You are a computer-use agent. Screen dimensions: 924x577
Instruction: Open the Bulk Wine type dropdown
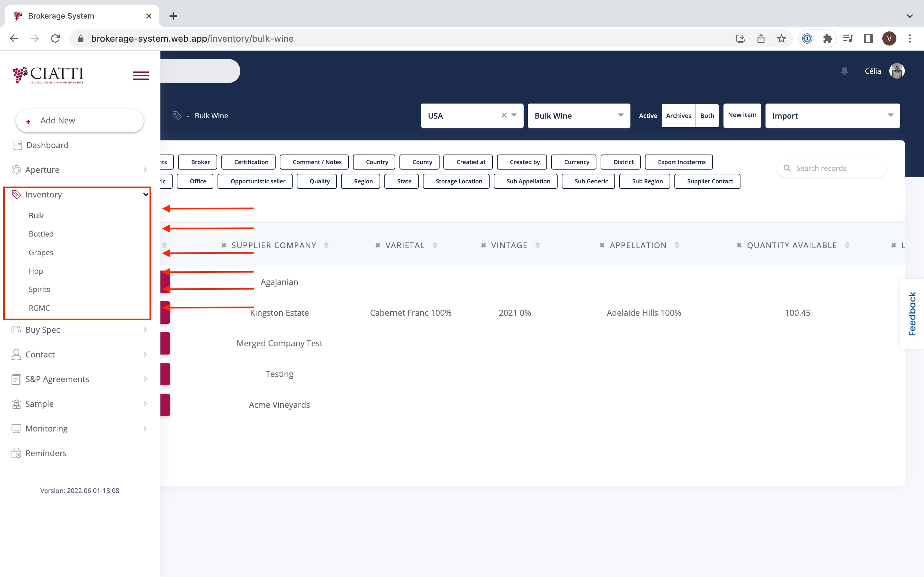(x=578, y=116)
